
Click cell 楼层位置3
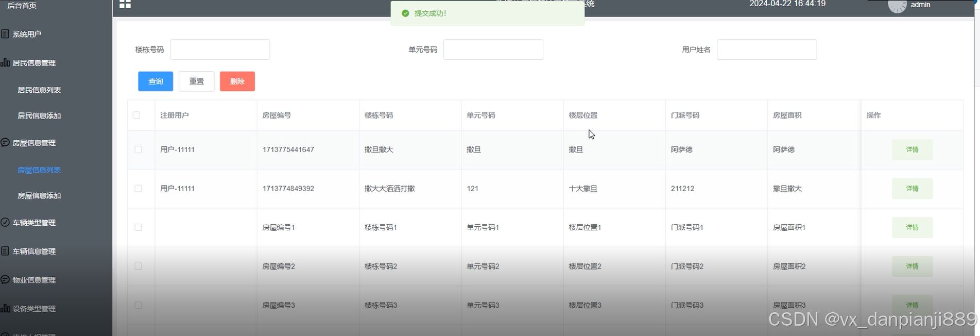(585, 305)
